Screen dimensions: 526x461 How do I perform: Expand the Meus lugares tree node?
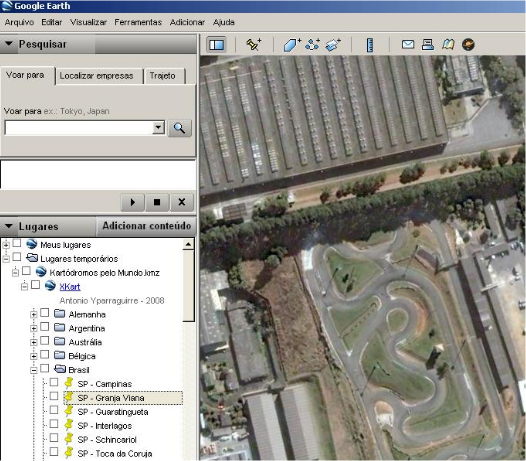point(6,245)
